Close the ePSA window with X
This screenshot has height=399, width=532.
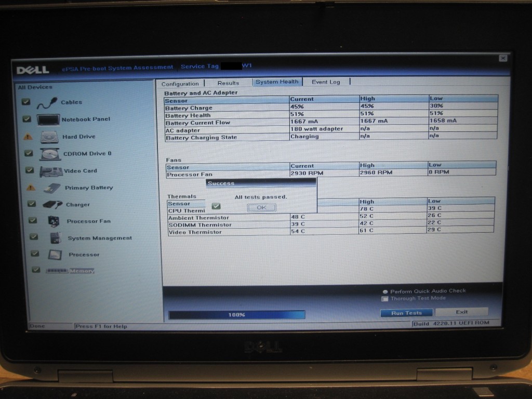[503, 58]
